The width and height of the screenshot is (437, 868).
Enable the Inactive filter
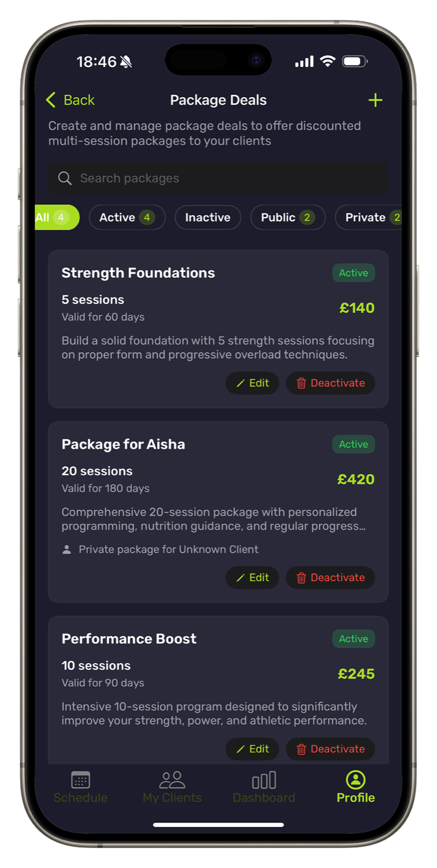tap(208, 217)
